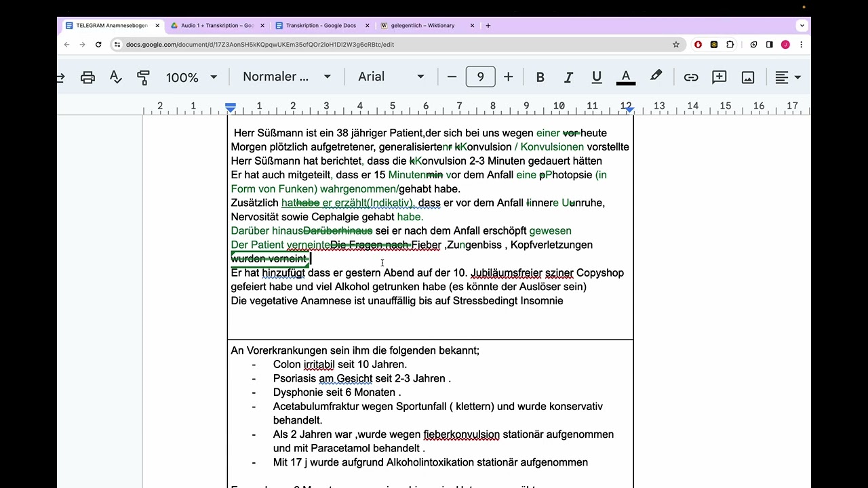Toggle the browser side panel

pos(770,45)
